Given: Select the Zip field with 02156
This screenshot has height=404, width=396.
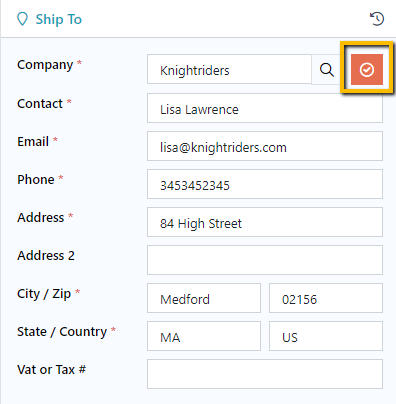Looking at the screenshot, I should pyautogui.click(x=326, y=298).
